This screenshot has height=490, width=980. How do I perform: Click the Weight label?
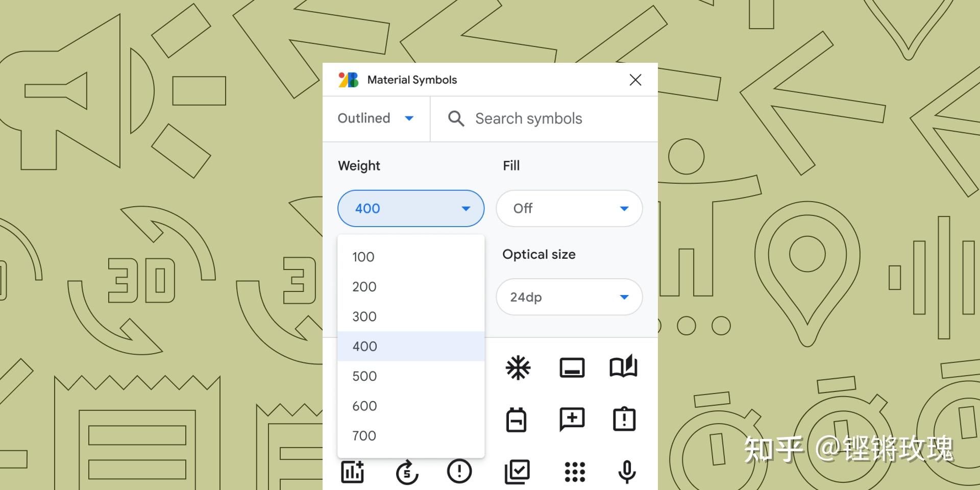pyautogui.click(x=359, y=166)
